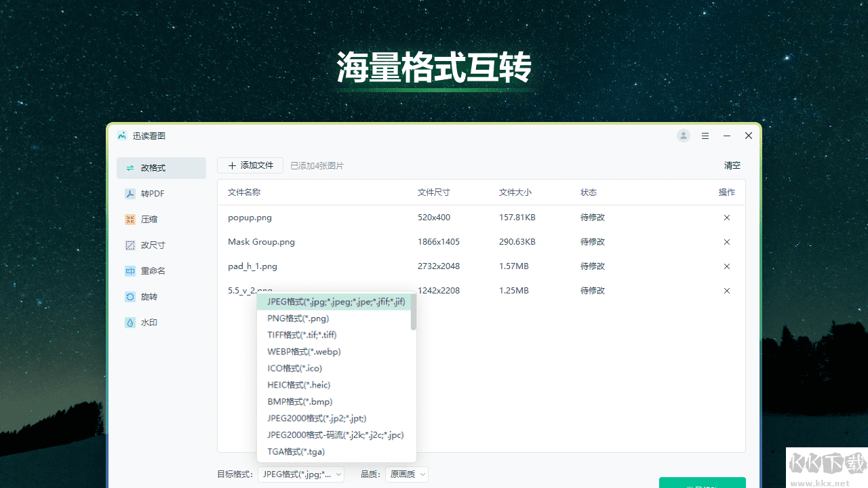Select PNG格式 from the format list
This screenshot has width=868, height=488.
coord(298,318)
